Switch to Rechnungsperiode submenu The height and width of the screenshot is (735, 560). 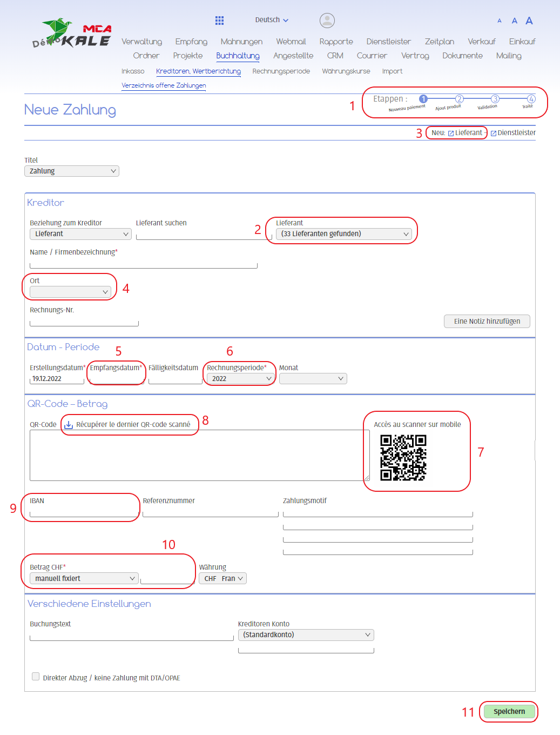[281, 71]
